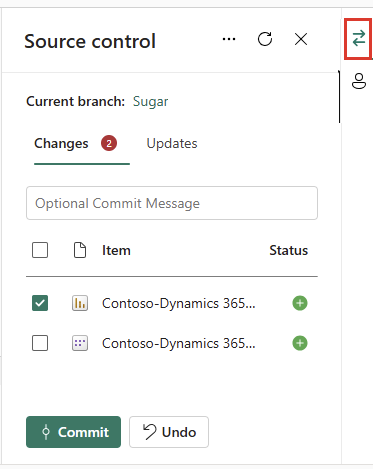The height and width of the screenshot is (469, 373).
Task: Close the Source control panel
Action: tap(301, 39)
